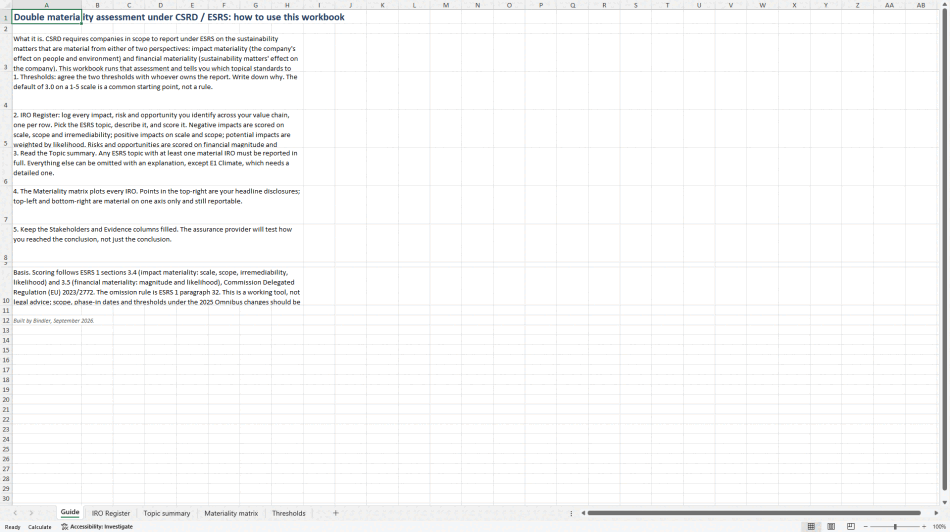This screenshot has width=950, height=532.
Task: Click the horizontal scrollbar right arrow
Action: (x=936, y=513)
